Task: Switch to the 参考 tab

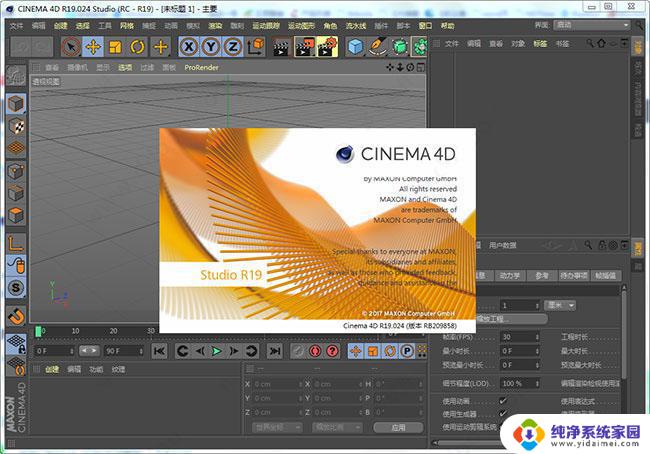Action: pos(541,275)
